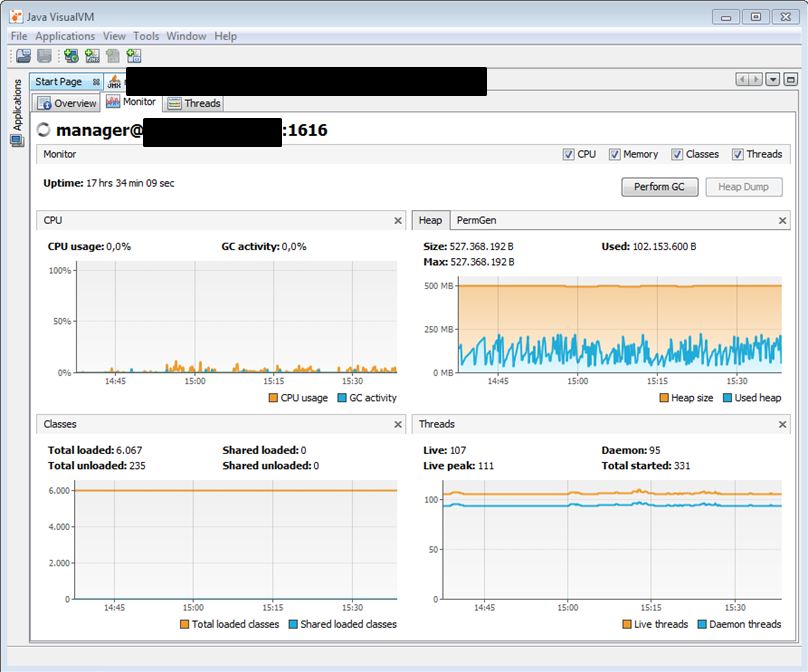Click the 'Total unloaded: 235' value
808x672 pixels.
coord(97,466)
